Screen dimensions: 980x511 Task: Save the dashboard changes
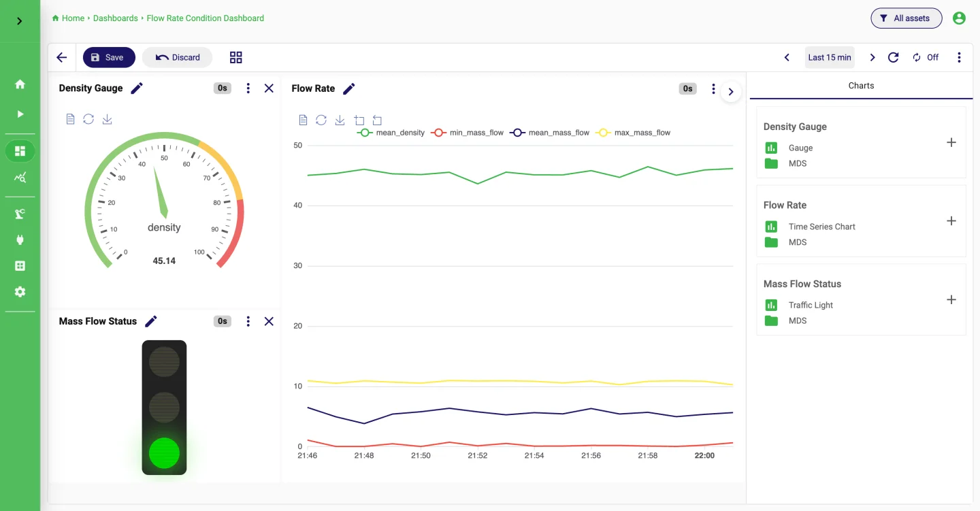109,58
